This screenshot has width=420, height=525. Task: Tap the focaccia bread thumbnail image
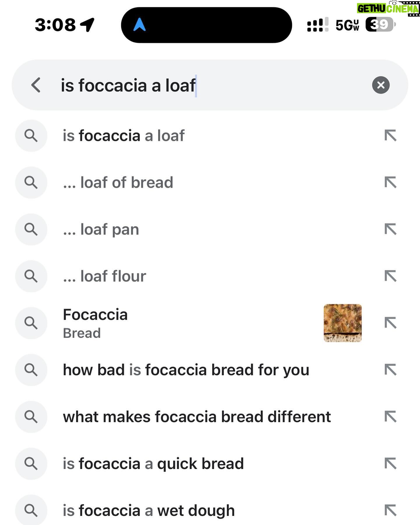pyautogui.click(x=343, y=323)
